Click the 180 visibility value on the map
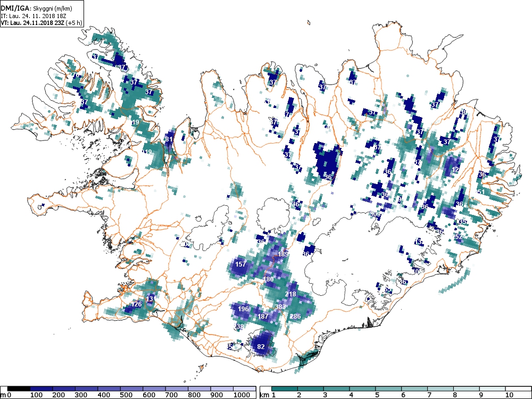The height and width of the screenshot is (399, 532). point(268,279)
